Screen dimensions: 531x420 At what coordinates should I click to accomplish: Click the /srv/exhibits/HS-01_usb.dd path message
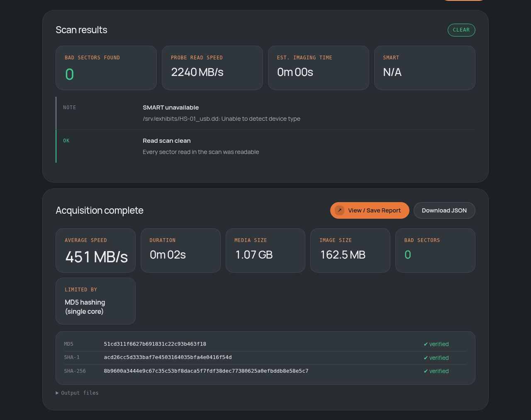tap(222, 119)
